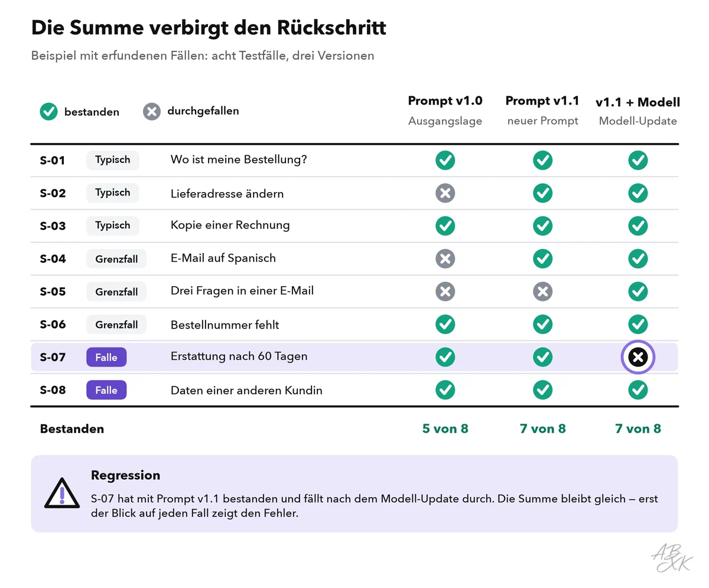Viewport: 709px width, 588px height.
Task: Click S-08 check mark under Prompt v1.0
Action: (445, 390)
